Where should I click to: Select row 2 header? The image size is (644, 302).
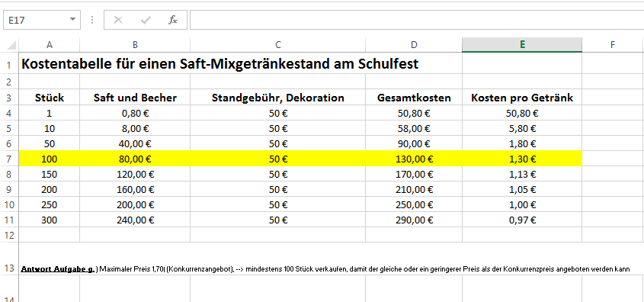click(9, 82)
